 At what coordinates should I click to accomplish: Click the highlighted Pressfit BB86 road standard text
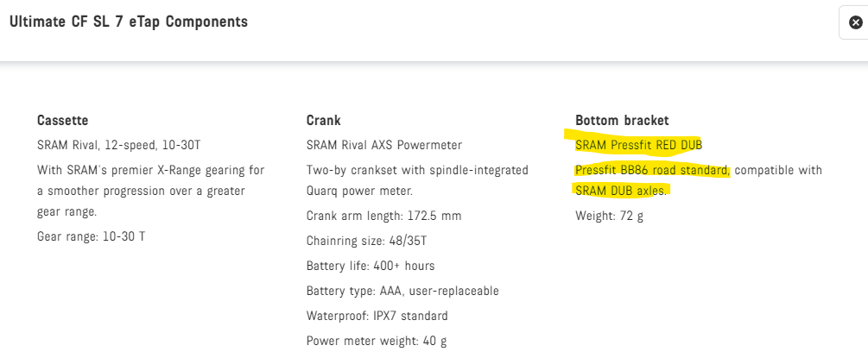(x=652, y=170)
